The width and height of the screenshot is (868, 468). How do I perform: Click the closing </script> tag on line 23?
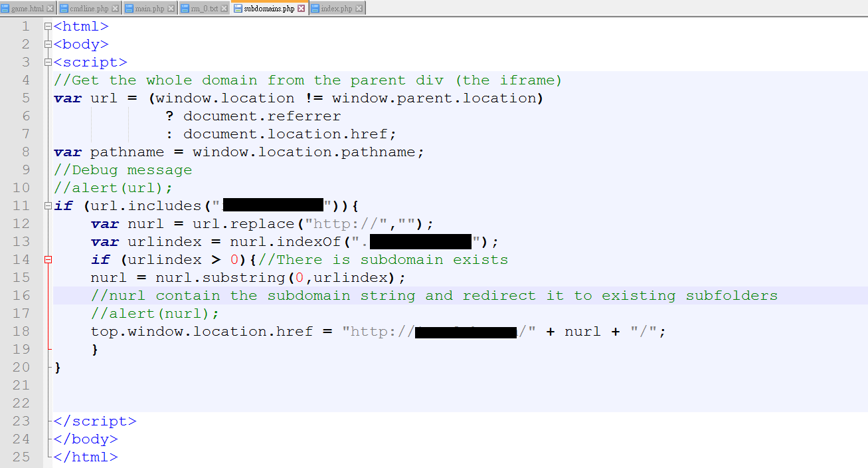95,421
